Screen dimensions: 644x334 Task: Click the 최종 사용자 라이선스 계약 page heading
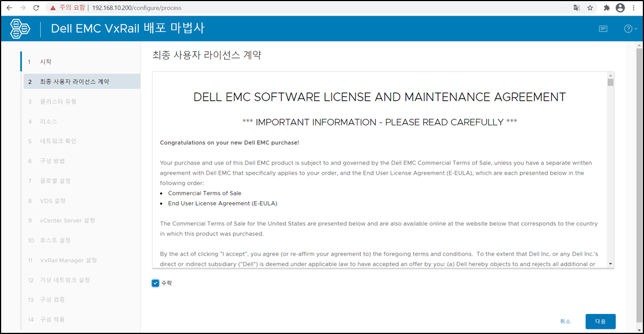[206, 55]
